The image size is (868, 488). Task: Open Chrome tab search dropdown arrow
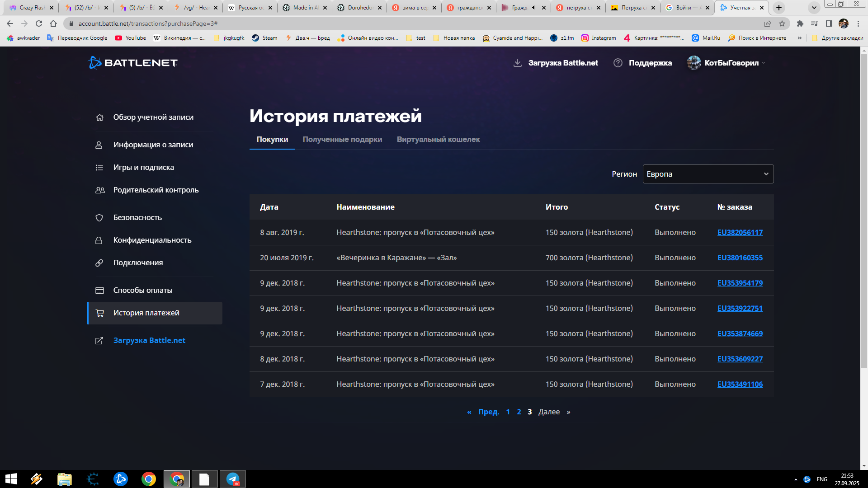click(814, 8)
